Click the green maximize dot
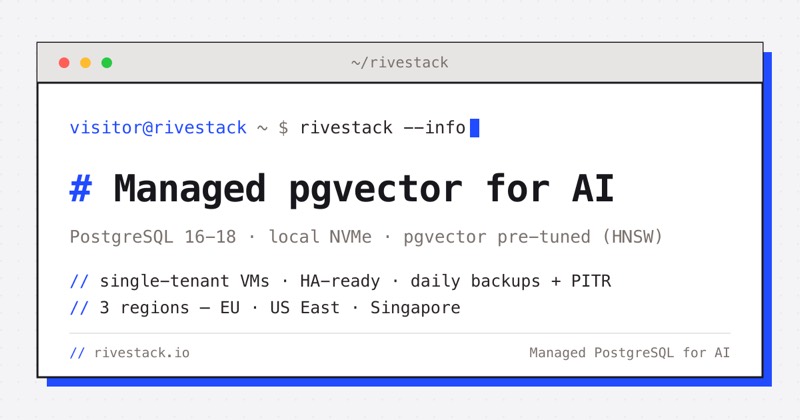 [107, 63]
